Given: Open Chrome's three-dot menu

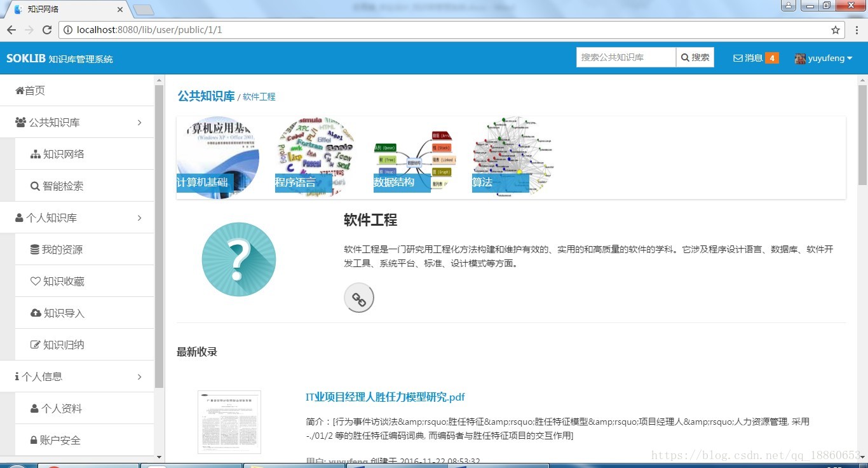Looking at the screenshot, I should (856, 30).
